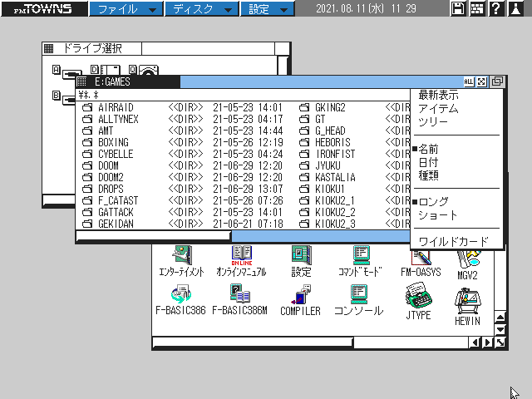Click the ドライブ選択 window menu icon
The height and width of the screenshot is (399, 532).
[48, 48]
